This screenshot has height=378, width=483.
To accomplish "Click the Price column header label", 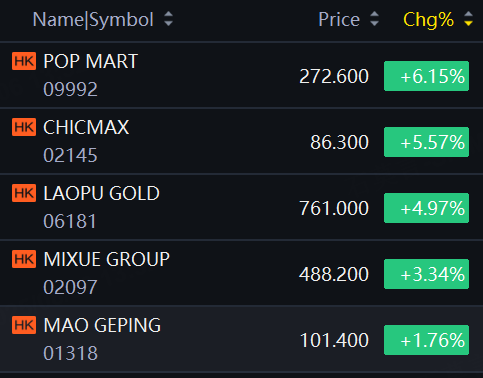I will 339,20.
